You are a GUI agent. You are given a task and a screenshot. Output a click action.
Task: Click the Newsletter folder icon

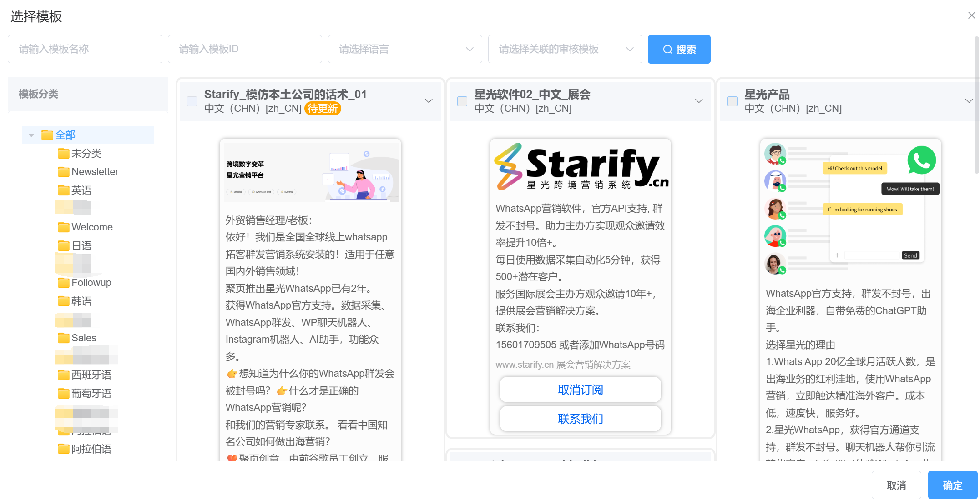(63, 172)
